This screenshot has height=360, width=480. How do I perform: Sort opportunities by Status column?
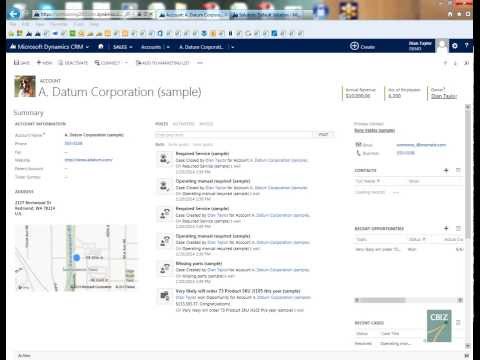pos(417,239)
